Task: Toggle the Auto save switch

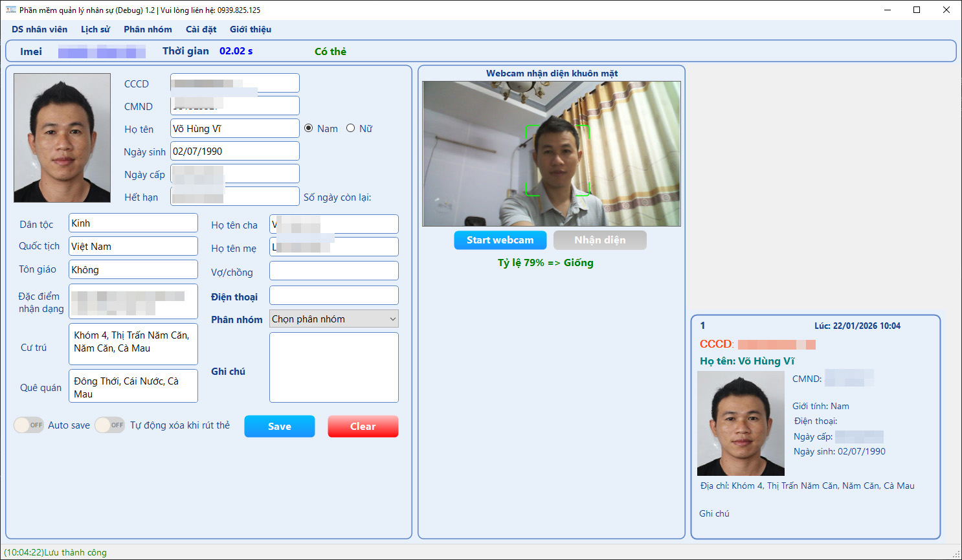Action: pos(28,425)
